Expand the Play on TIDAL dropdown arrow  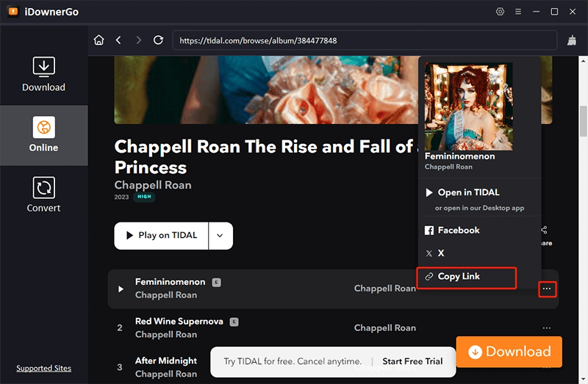(x=220, y=236)
